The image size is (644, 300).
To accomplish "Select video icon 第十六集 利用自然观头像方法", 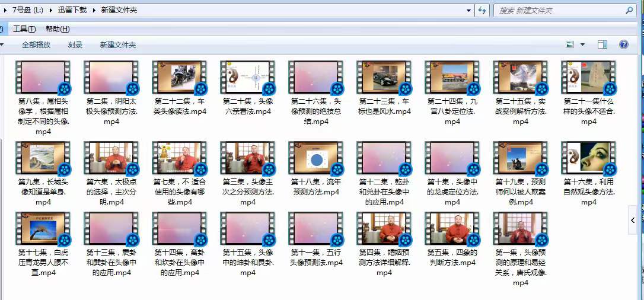I will (x=588, y=158).
